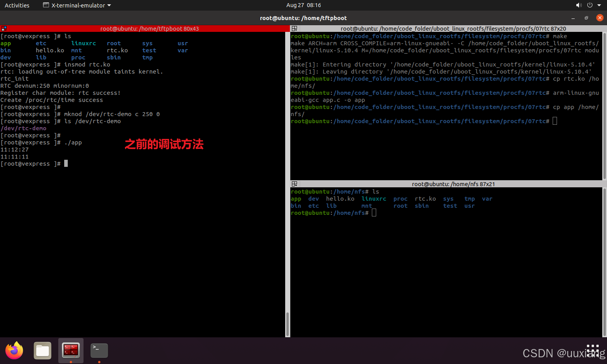Click the '11:11:11' output line

point(15,157)
